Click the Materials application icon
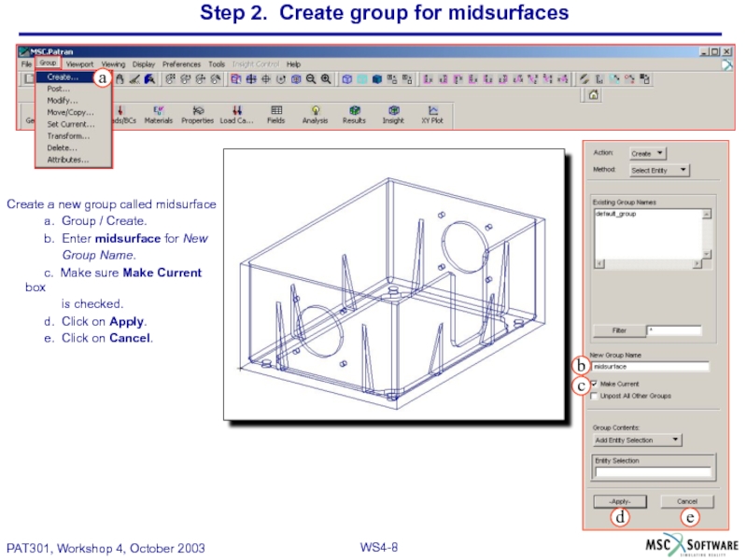 pyautogui.click(x=158, y=115)
